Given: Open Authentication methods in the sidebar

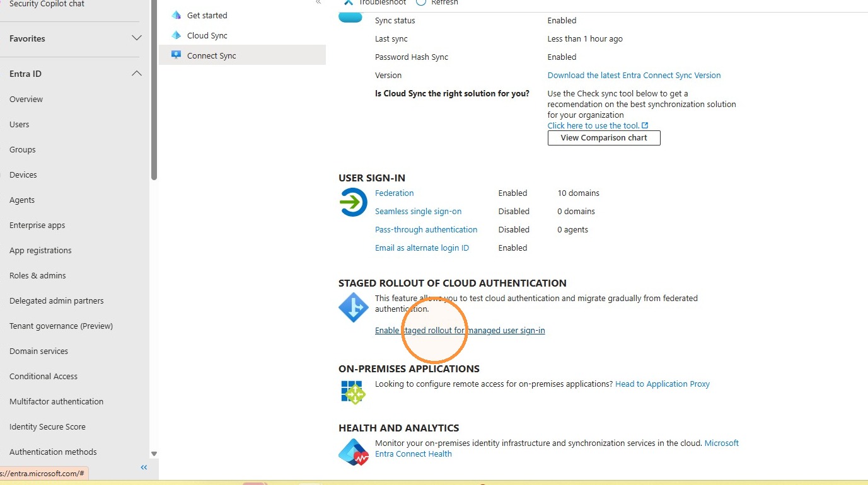Looking at the screenshot, I should click(x=53, y=452).
